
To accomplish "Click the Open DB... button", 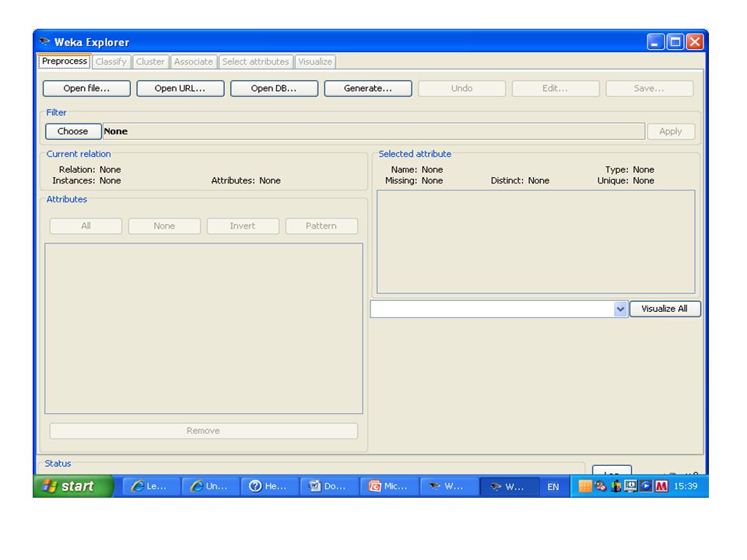I will tap(274, 89).
